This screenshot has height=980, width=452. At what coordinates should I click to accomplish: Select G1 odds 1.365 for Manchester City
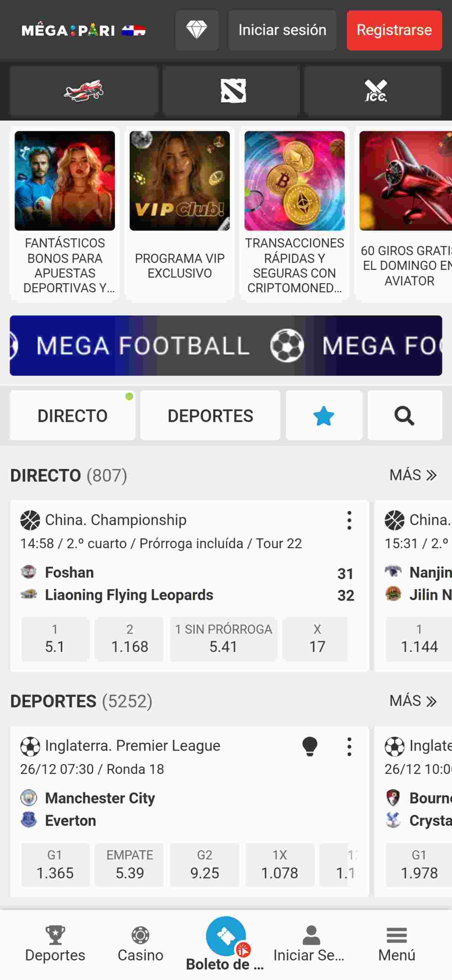[55, 865]
